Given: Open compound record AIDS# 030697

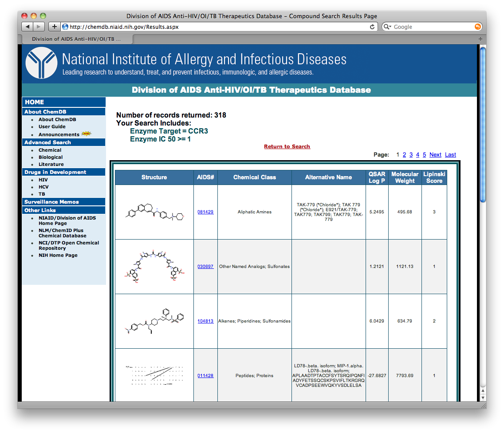Looking at the screenshot, I should tap(205, 267).
